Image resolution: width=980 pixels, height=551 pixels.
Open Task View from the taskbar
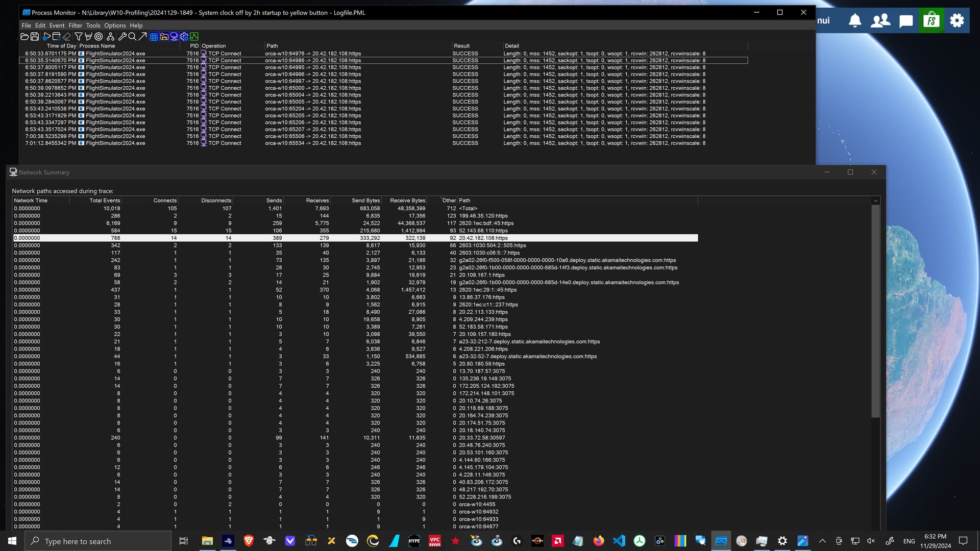click(x=184, y=541)
